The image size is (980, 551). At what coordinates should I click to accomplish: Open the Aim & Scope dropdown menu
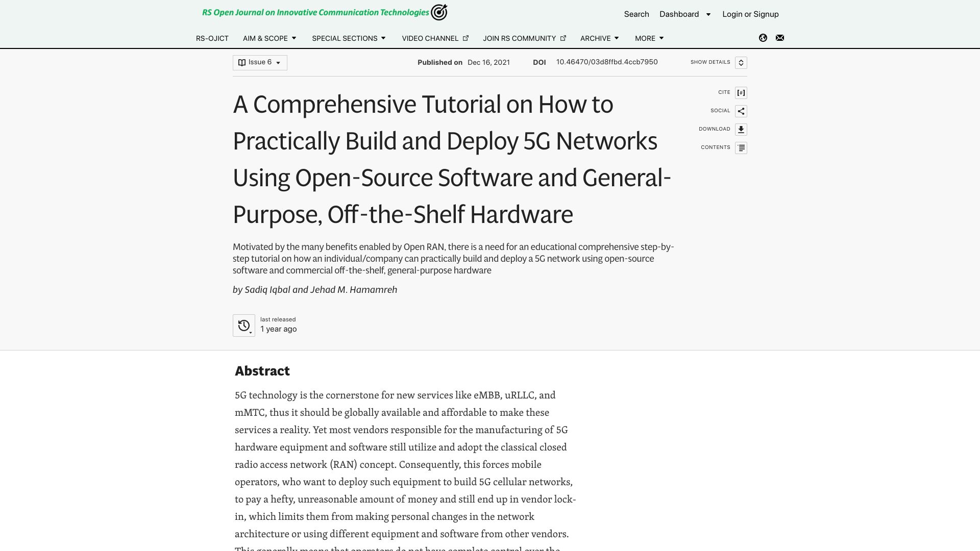(269, 38)
